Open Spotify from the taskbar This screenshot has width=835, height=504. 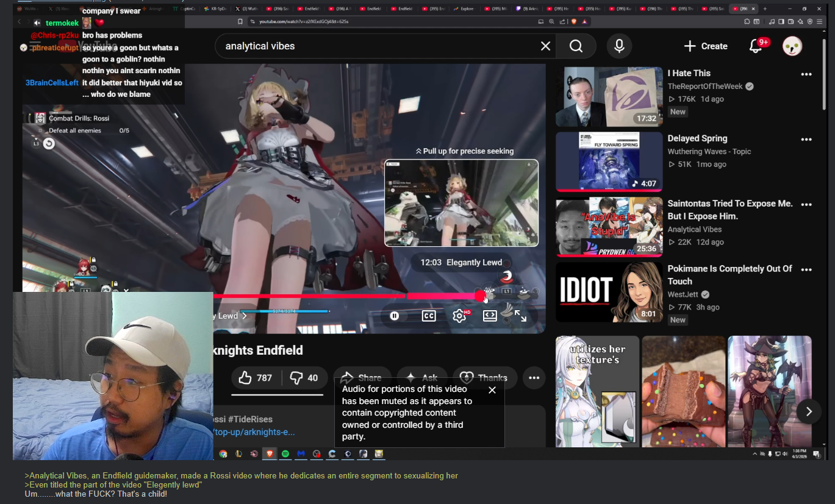[x=285, y=453]
